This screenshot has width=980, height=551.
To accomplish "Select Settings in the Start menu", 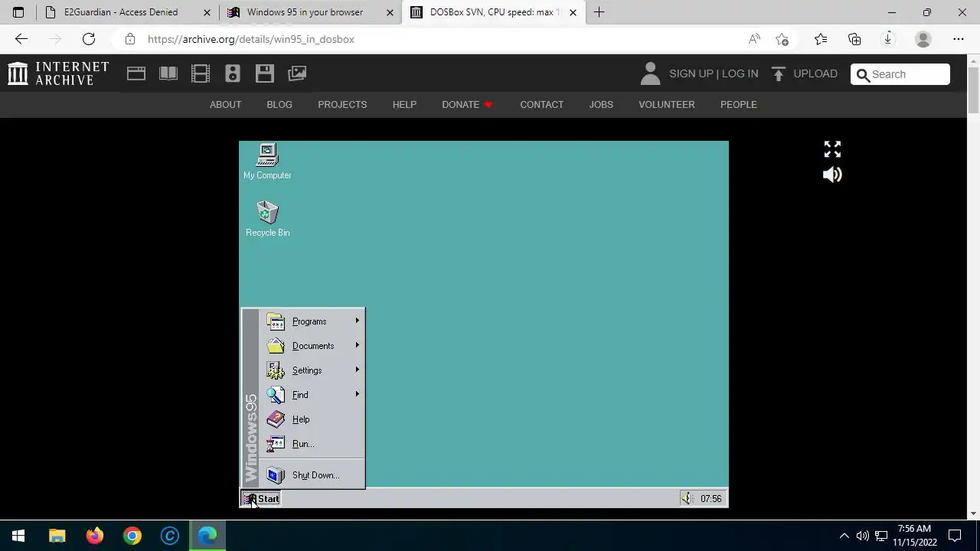I will pyautogui.click(x=312, y=370).
